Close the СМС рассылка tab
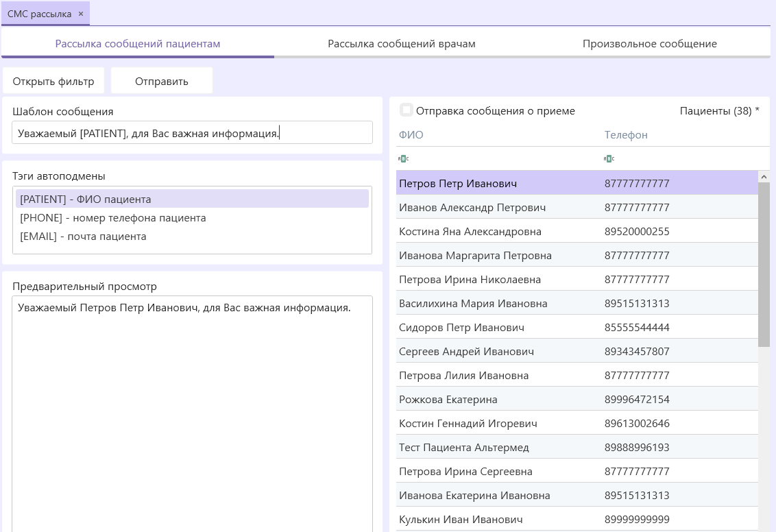 pos(81,14)
